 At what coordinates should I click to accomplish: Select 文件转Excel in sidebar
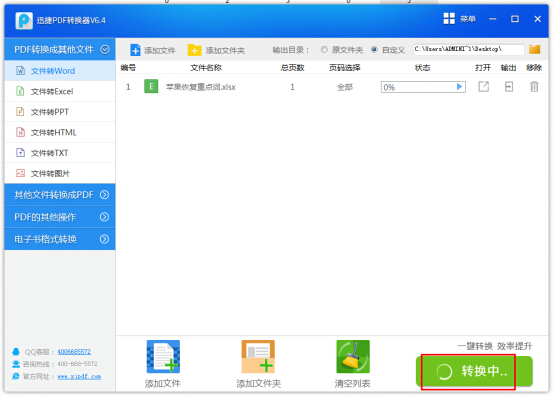pos(60,91)
